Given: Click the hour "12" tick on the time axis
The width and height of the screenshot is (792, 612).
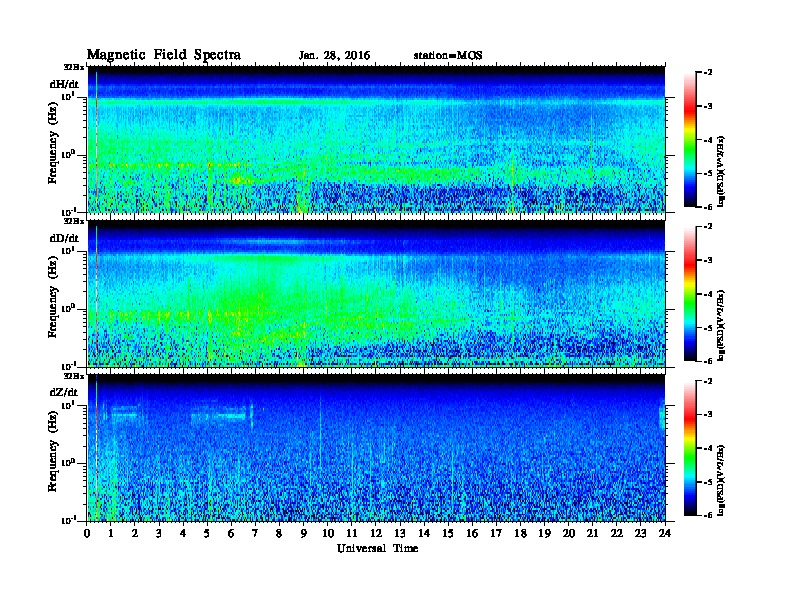Looking at the screenshot, I should pos(376,533).
